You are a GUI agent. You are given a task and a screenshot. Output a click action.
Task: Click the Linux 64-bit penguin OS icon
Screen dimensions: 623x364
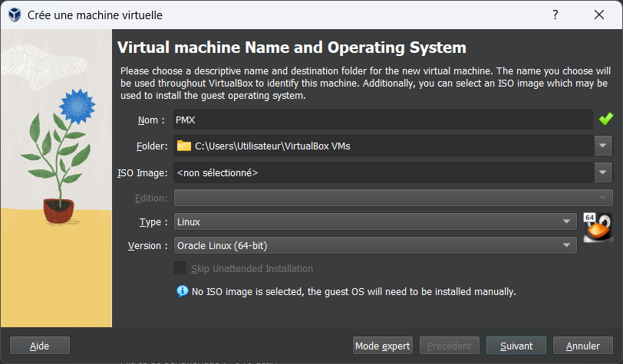point(598,228)
